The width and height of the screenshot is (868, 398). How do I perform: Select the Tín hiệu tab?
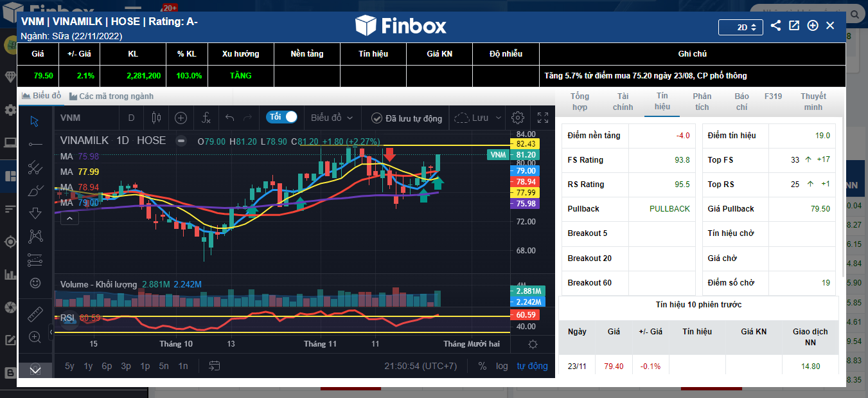(x=662, y=102)
